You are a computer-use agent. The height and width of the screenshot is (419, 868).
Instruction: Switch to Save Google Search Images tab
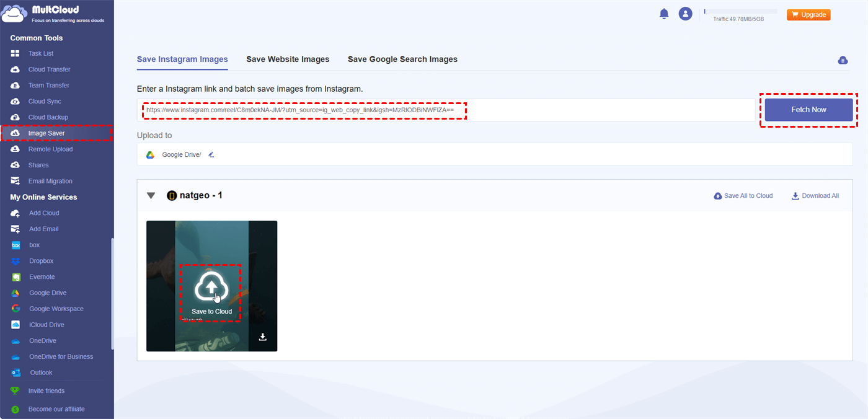(x=402, y=60)
